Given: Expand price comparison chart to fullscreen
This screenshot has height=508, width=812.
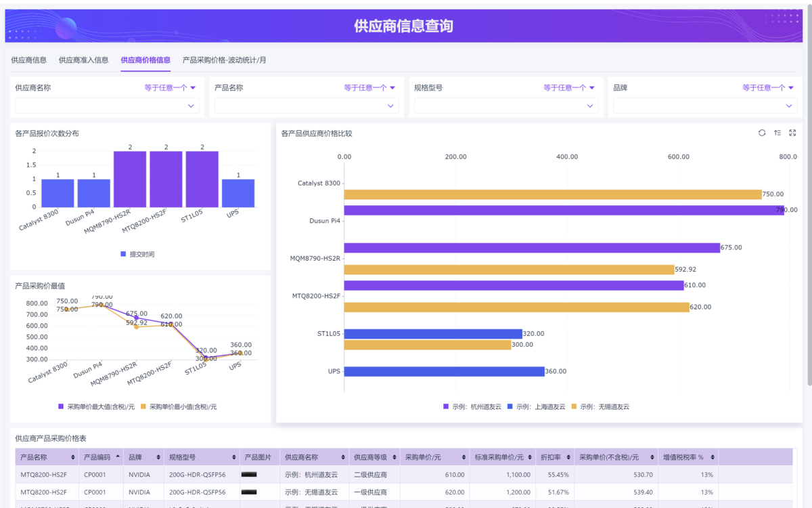Looking at the screenshot, I should coord(792,133).
